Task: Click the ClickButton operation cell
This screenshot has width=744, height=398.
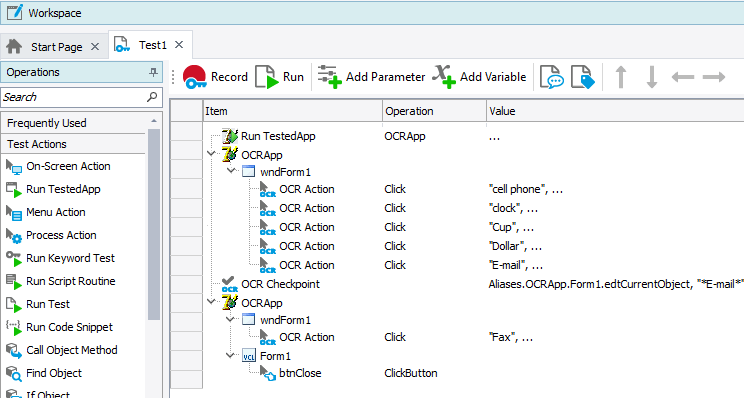Action: point(411,373)
